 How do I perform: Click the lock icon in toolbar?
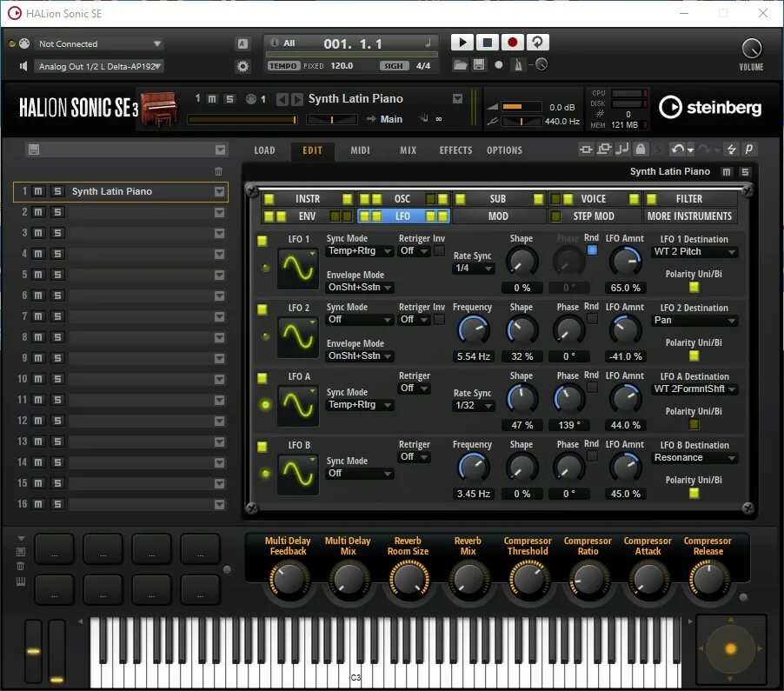click(x=641, y=149)
